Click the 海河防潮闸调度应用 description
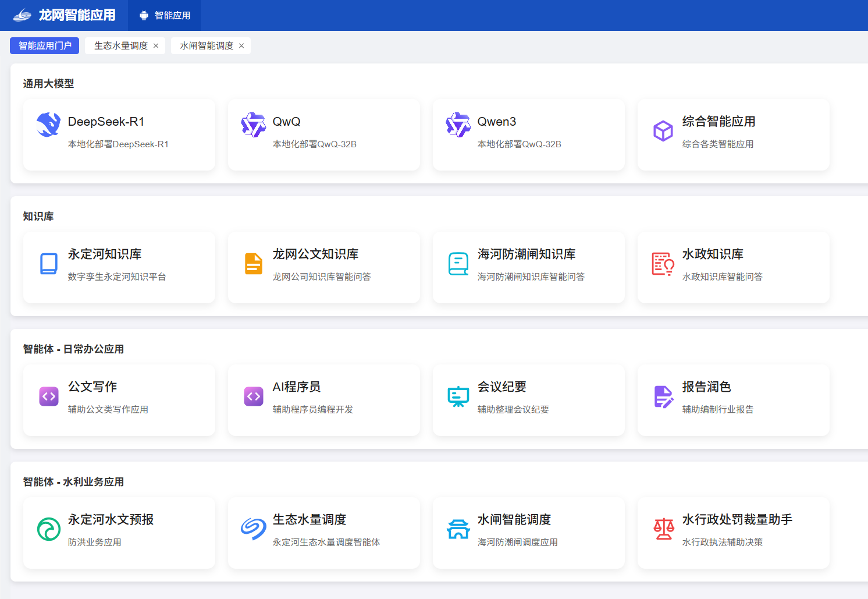Screen dimensions: 868x599 [x=518, y=543]
